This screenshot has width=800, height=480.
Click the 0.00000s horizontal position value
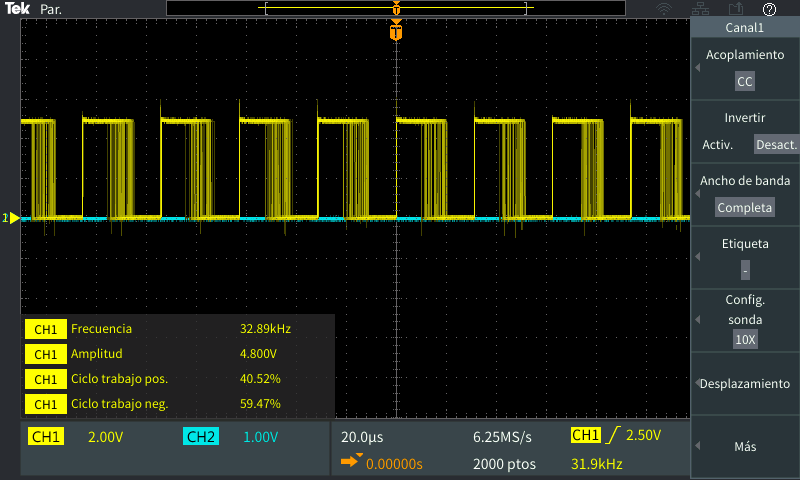[394, 464]
